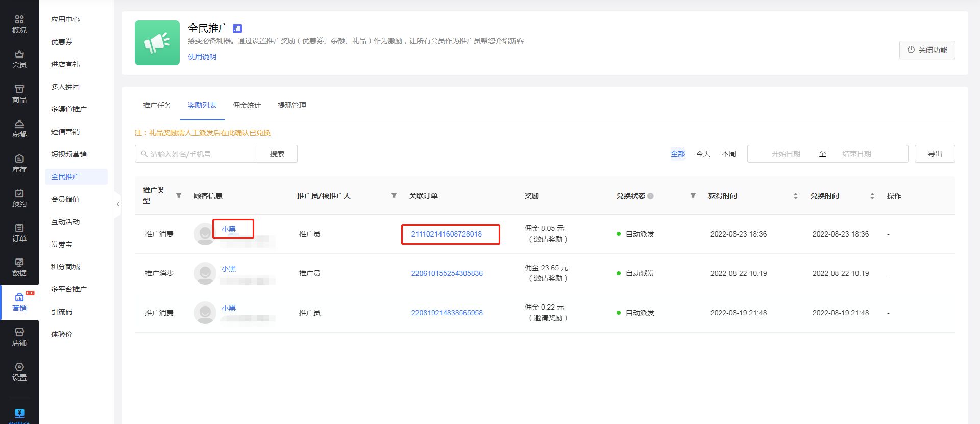Filter rewards by 本周
This screenshot has width=980, height=424.
pyautogui.click(x=729, y=154)
